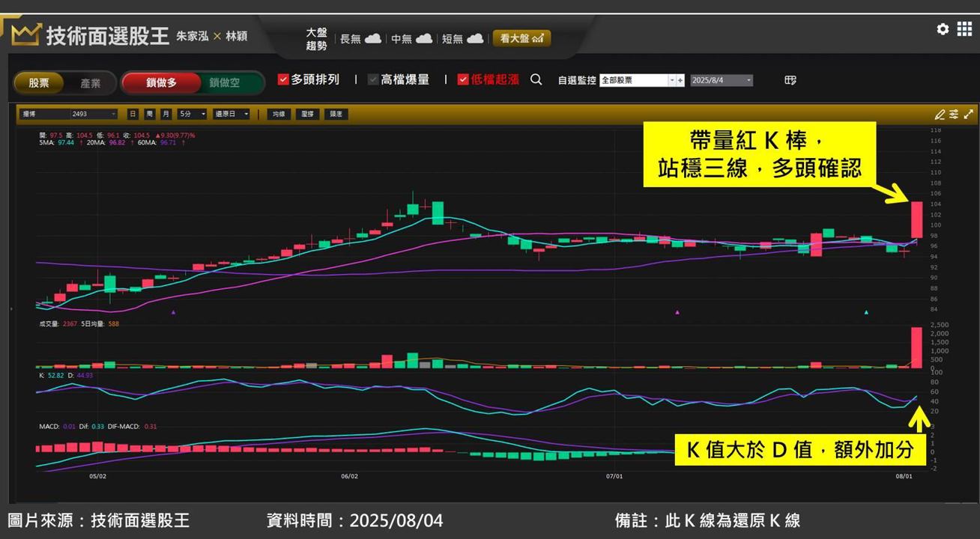
Task: Toggle the 多頭排列 checkbox
Action: tap(283, 79)
